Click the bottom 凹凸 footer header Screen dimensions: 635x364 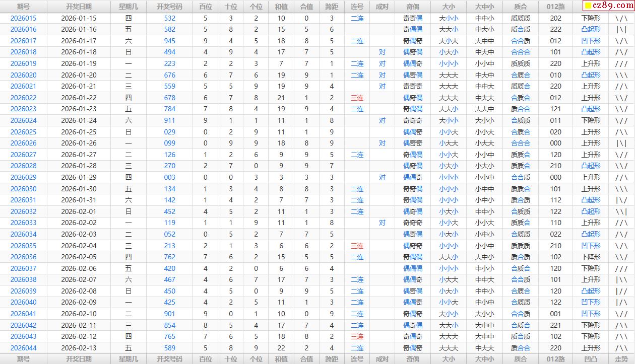591,359
